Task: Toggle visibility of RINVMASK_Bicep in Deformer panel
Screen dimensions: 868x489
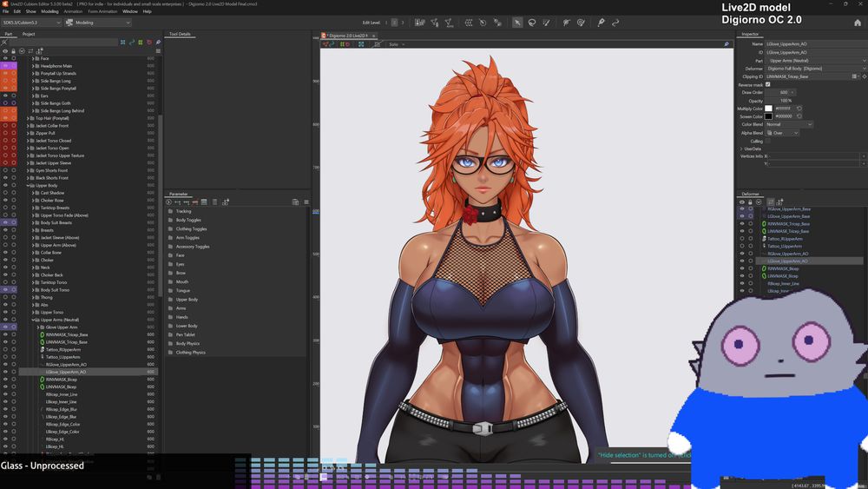Action: pyautogui.click(x=742, y=268)
